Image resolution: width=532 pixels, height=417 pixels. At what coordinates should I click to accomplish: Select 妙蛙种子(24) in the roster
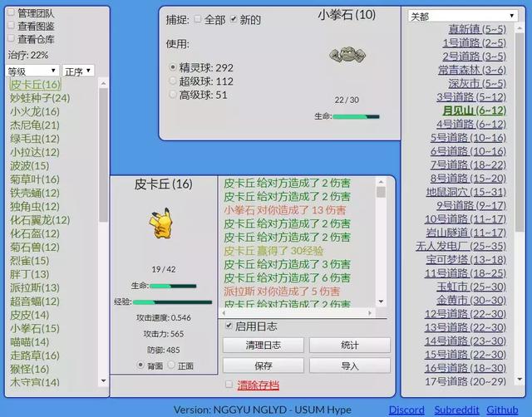tap(40, 98)
